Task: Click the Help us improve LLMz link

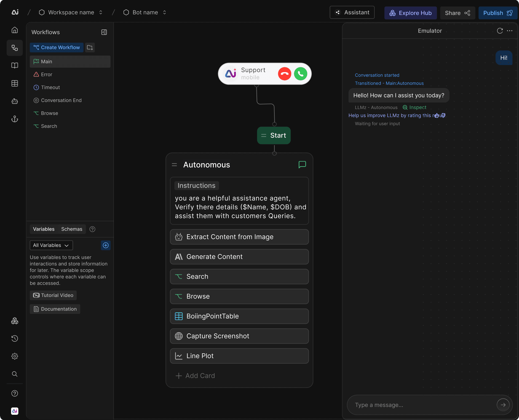Action: pos(397,115)
